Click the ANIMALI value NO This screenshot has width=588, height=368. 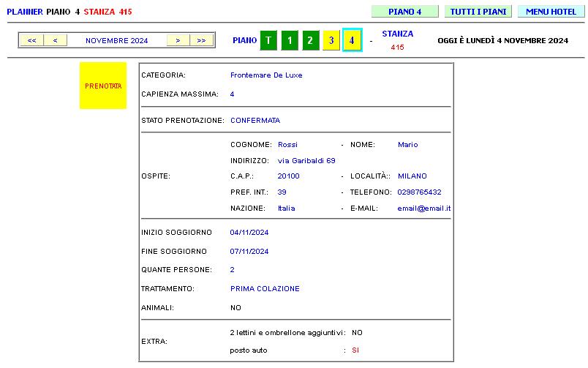(x=235, y=307)
